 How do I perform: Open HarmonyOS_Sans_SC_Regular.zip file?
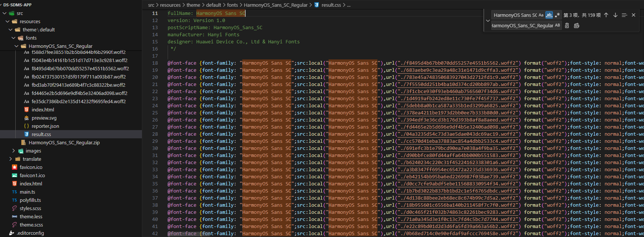click(64, 142)
